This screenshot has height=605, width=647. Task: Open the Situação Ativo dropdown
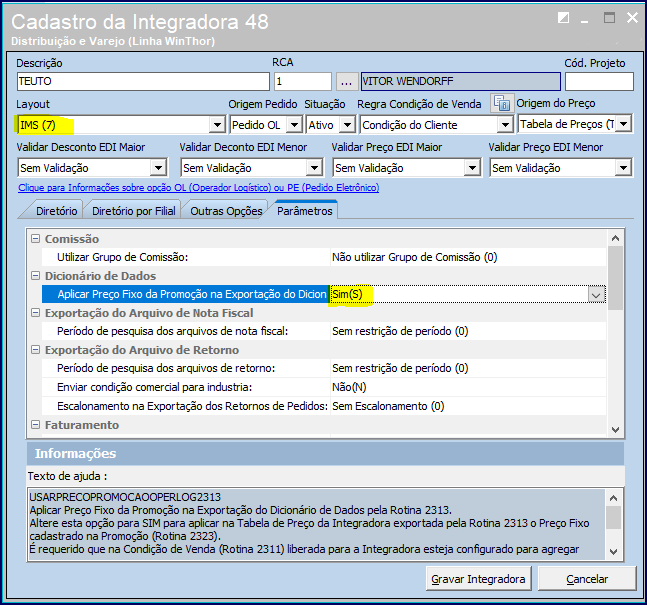tap(347, 125)
